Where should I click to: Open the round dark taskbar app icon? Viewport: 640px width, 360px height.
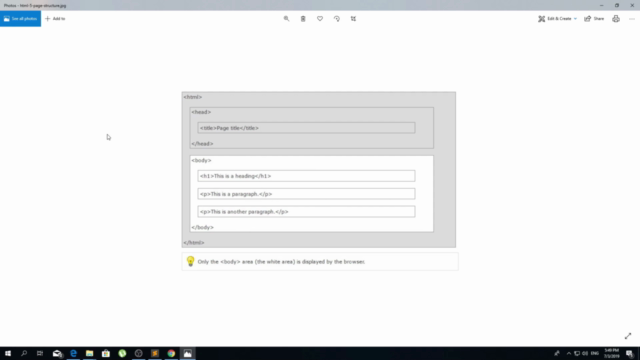[x=139, y=353]
